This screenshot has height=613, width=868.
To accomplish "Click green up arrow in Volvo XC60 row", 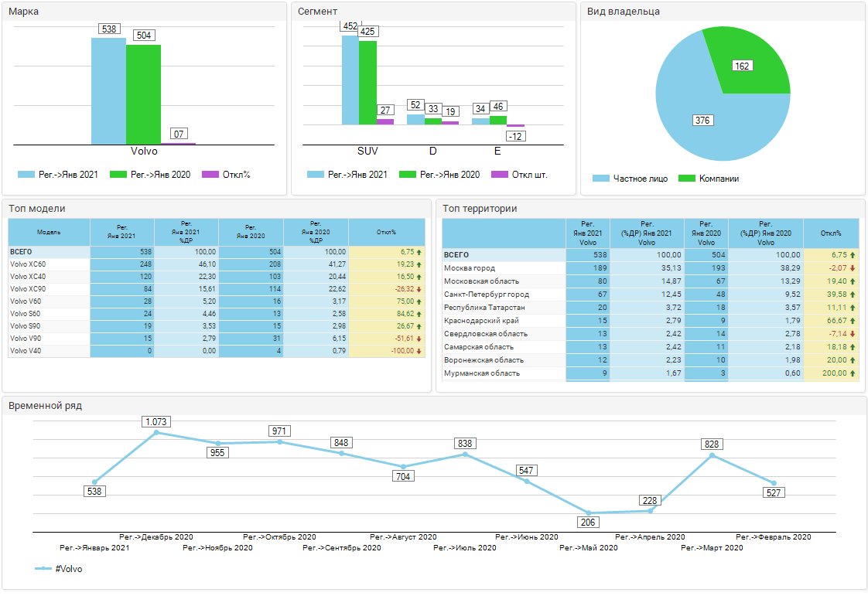I will click(419, 264).
